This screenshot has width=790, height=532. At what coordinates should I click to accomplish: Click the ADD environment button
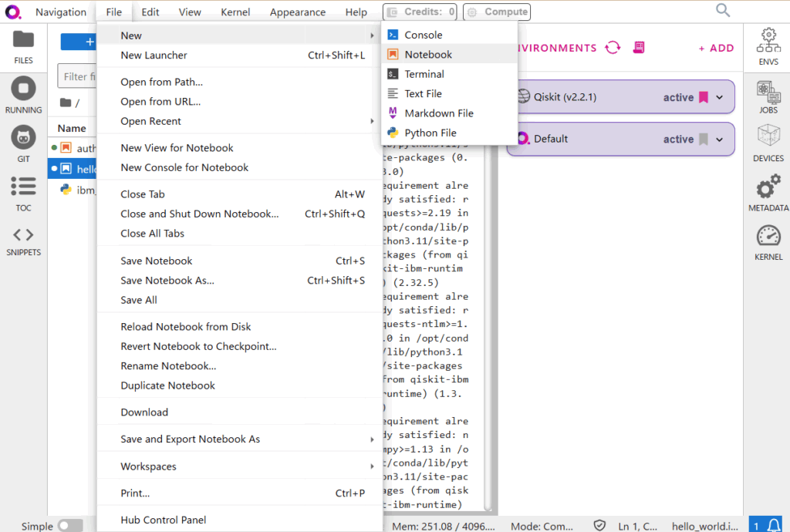point(716,48)
